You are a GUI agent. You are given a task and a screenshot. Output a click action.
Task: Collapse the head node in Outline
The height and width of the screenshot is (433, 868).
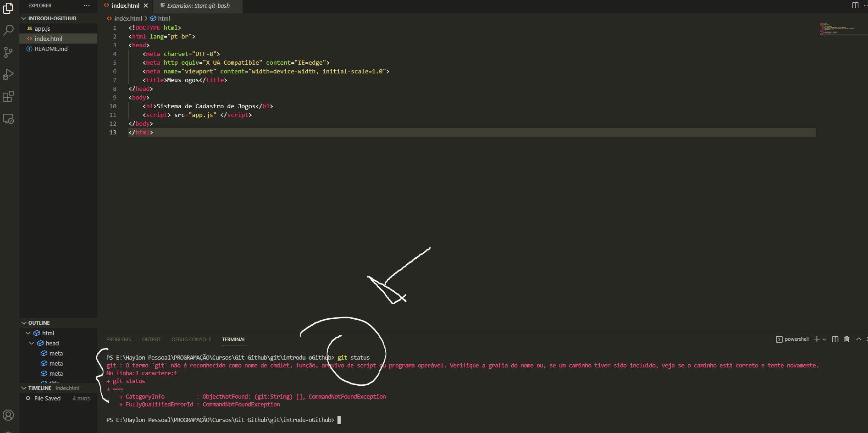(x=32, y=343)
